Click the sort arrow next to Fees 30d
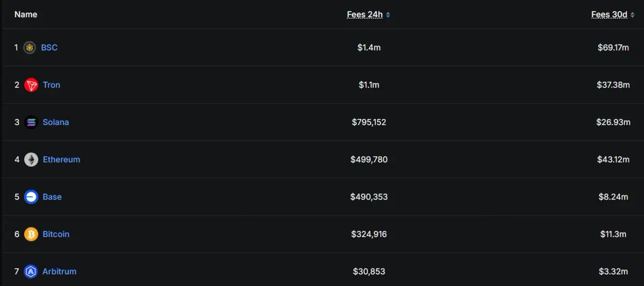 (632, 15)
